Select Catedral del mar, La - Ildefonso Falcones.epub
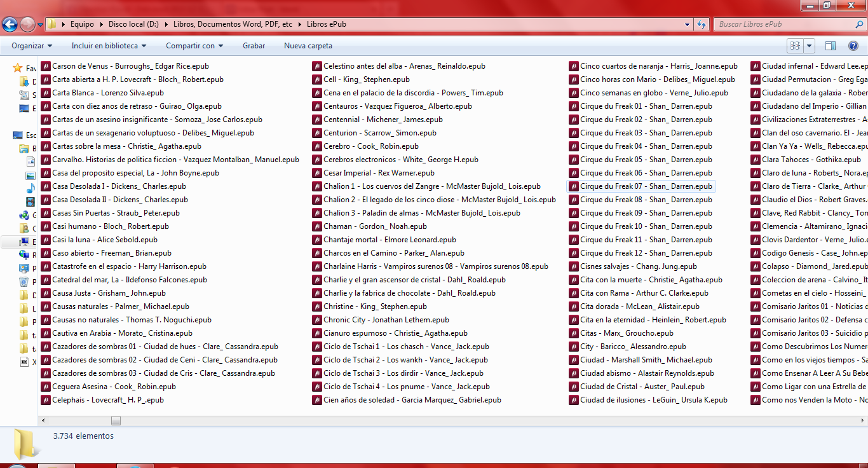This screenshot has height=468, width=868. 124,280
